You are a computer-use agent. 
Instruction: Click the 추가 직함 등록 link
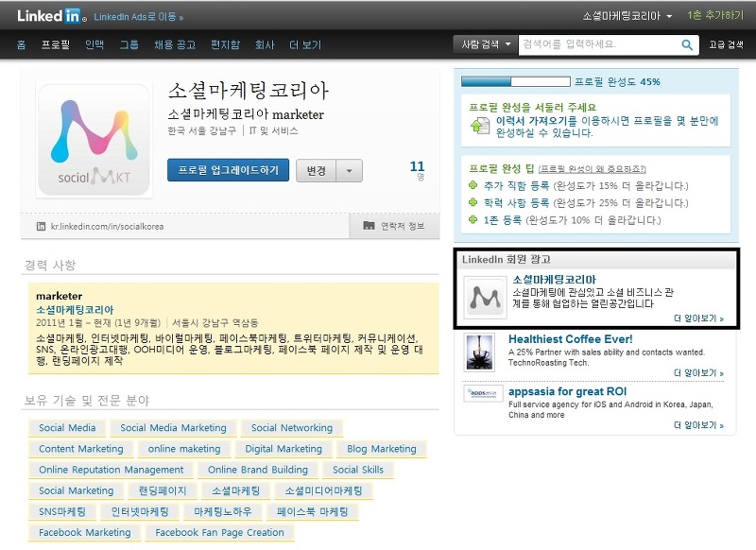click(516, 185)
